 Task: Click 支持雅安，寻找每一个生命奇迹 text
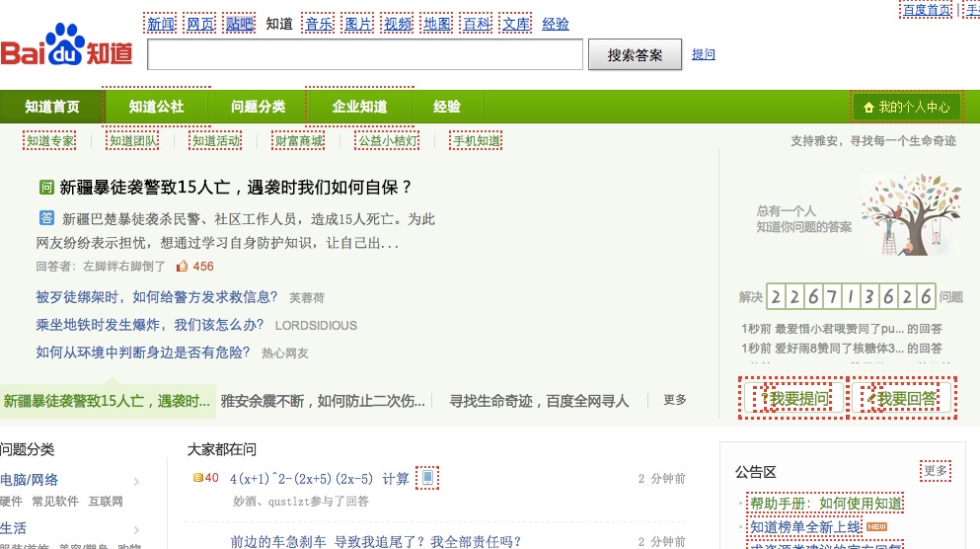click(873, 140)
